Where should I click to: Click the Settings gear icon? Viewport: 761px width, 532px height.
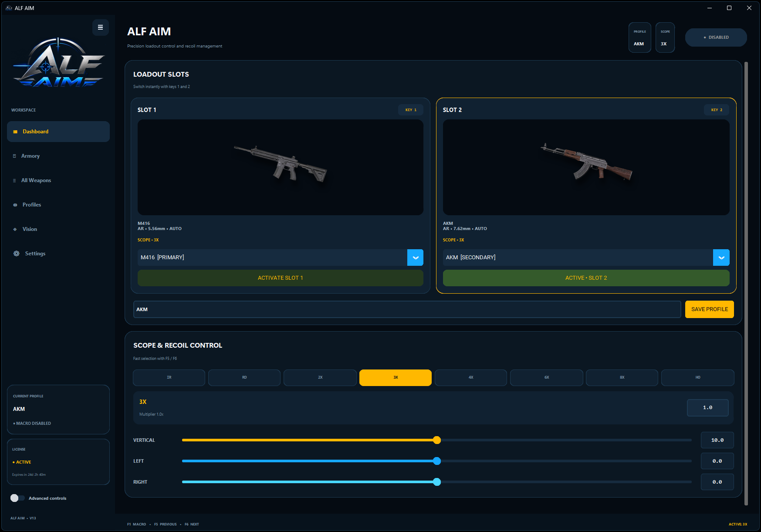[x=17, y=254]
